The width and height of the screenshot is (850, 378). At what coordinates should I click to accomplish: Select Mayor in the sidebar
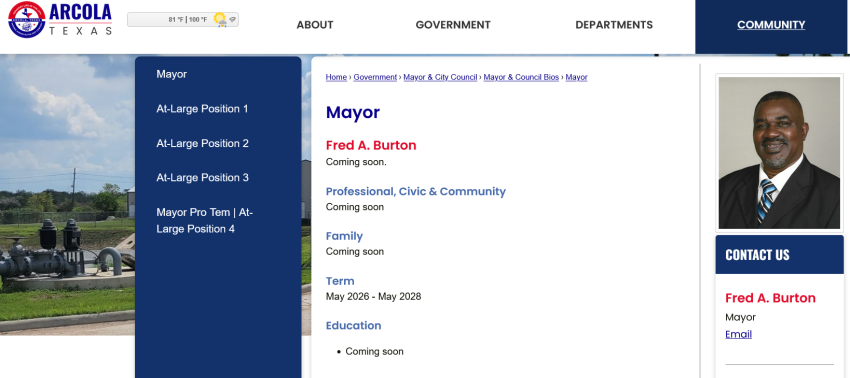click(171, 74)
